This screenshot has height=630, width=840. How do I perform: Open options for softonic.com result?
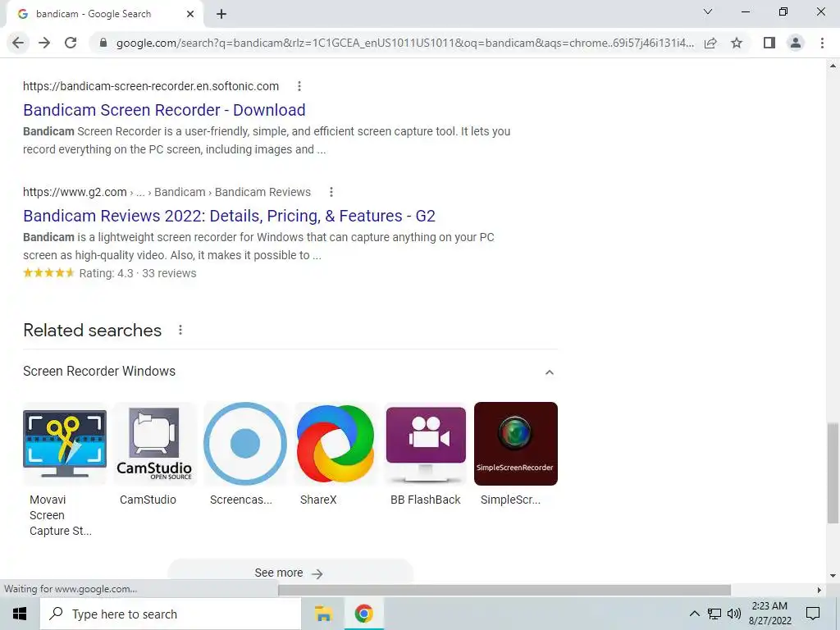click(299, 86)
